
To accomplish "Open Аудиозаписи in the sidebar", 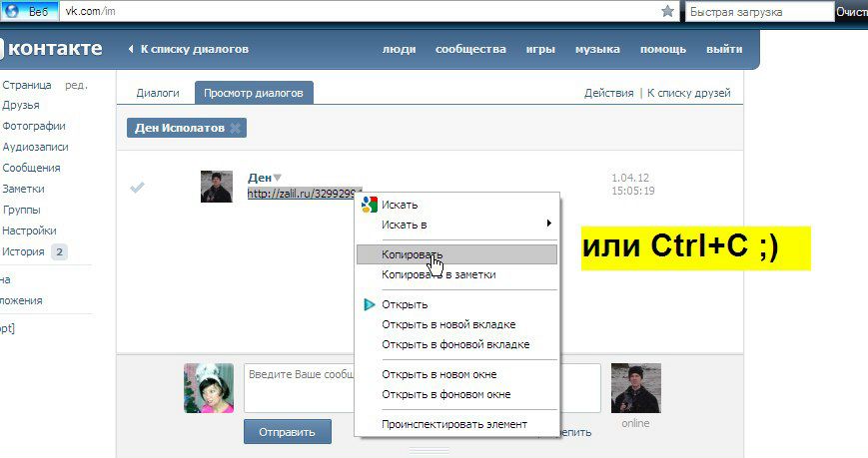I will point(35,147).
